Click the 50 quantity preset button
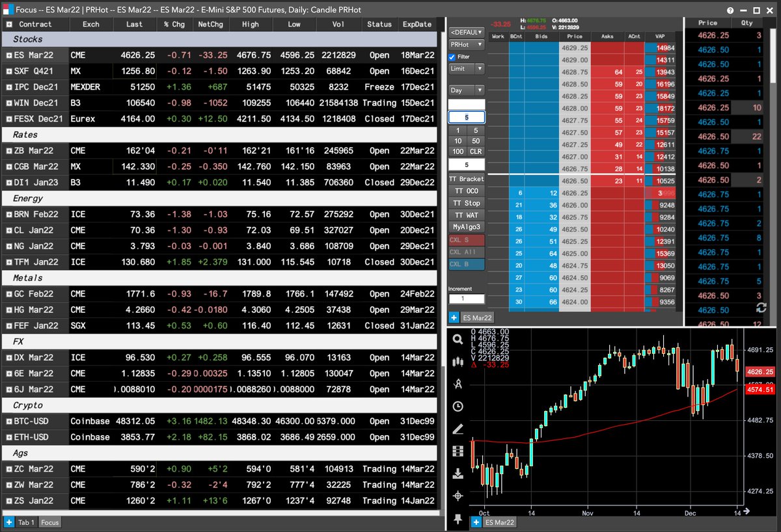The image size is (781, 532). (x=476, y=140)
